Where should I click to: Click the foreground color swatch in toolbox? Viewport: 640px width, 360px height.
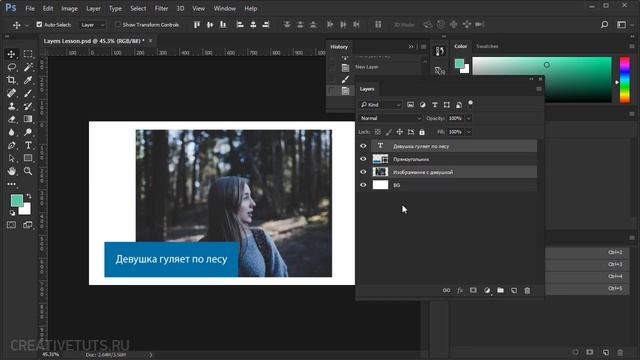[17, 200]
